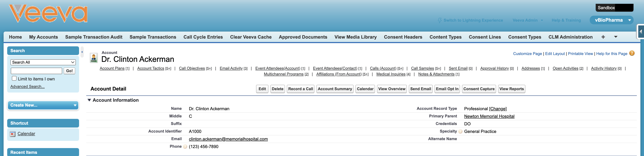Open the tab overflow arrow menu

(x=616, y=37)
